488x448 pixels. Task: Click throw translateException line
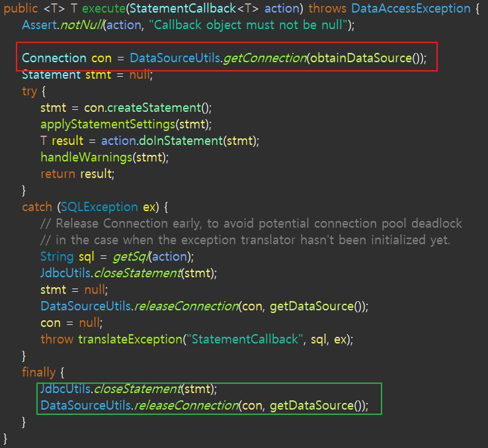pyautogui.click(x=196, y=339)
